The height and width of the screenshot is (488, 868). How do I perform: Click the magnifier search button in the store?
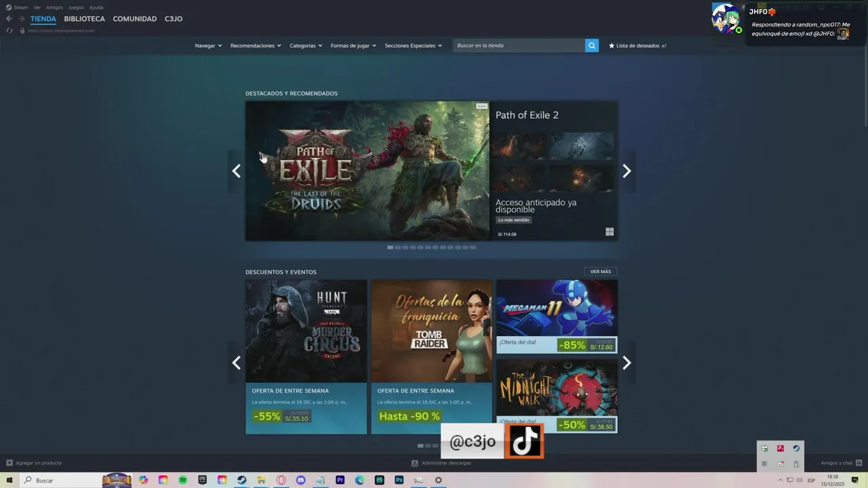[x=592, y=45]
